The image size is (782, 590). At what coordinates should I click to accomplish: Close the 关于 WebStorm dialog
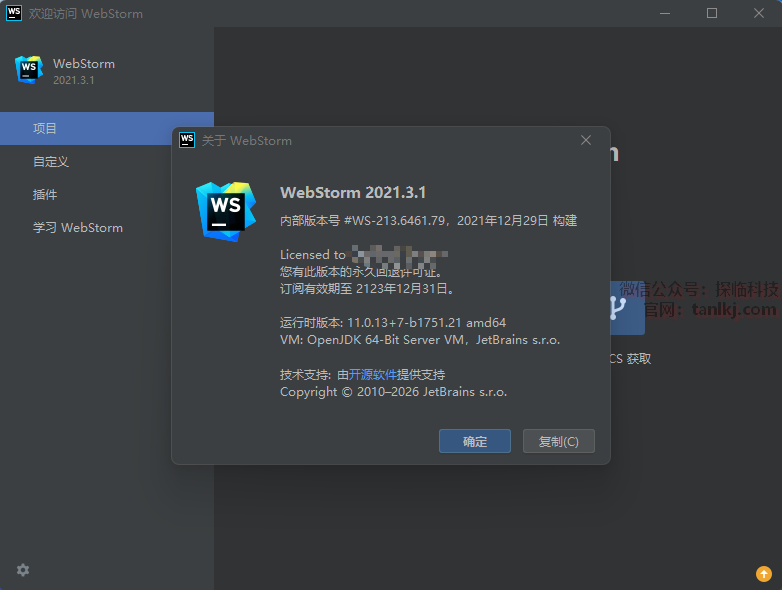pyautogui.click(x=586, y=141)
